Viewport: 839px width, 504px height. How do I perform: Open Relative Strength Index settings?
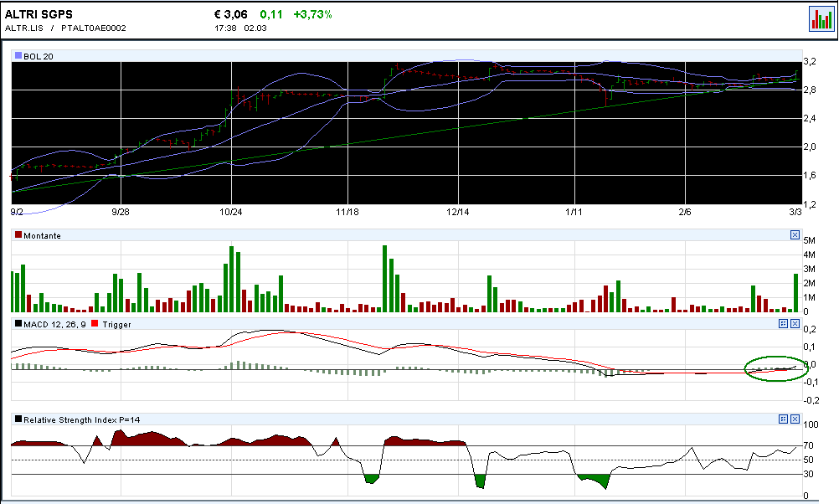click(x=783, y=417)
